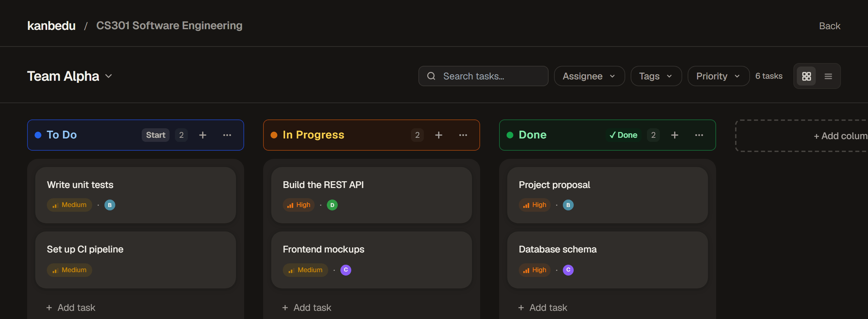Open the Priority filter dropdown

click(x=718, y=76)
